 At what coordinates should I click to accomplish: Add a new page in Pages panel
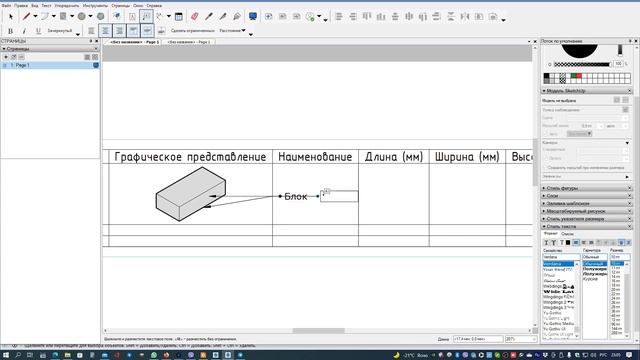(6, 57)
